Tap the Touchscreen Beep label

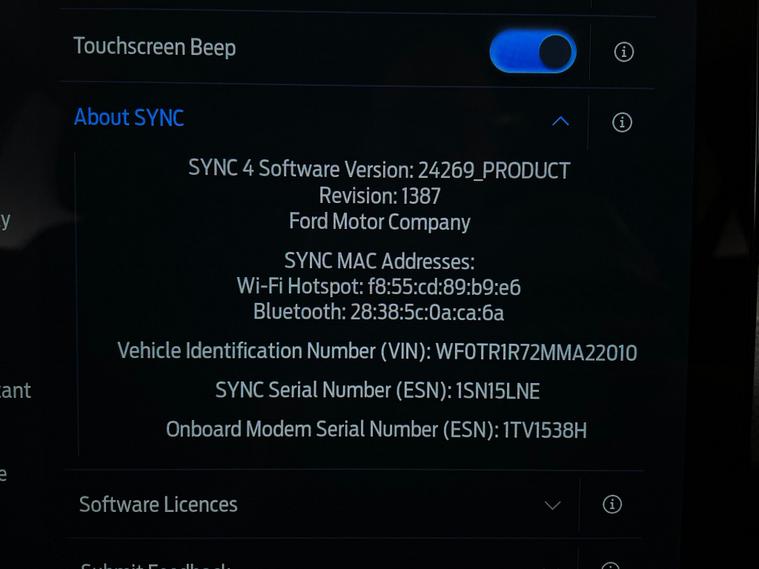tap(154, 47)
